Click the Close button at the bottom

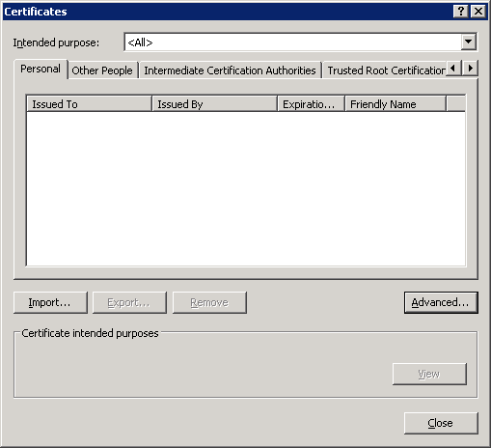(441, 423)
